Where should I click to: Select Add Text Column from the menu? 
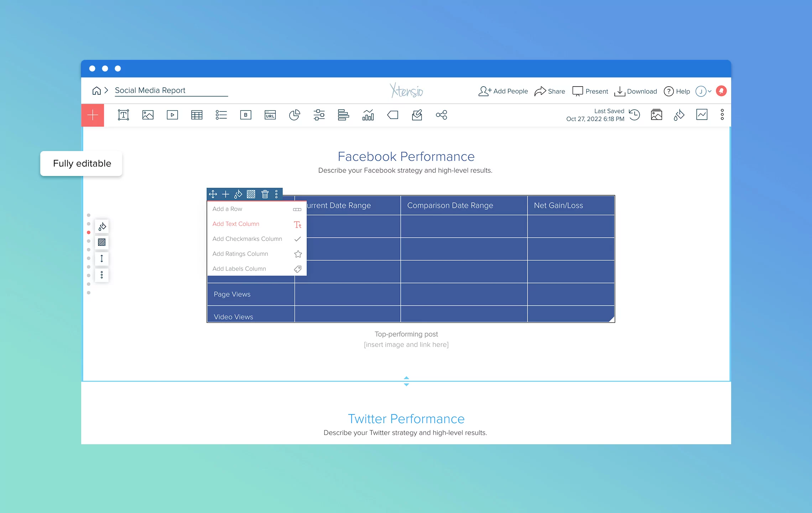click(x=236, y=224)
